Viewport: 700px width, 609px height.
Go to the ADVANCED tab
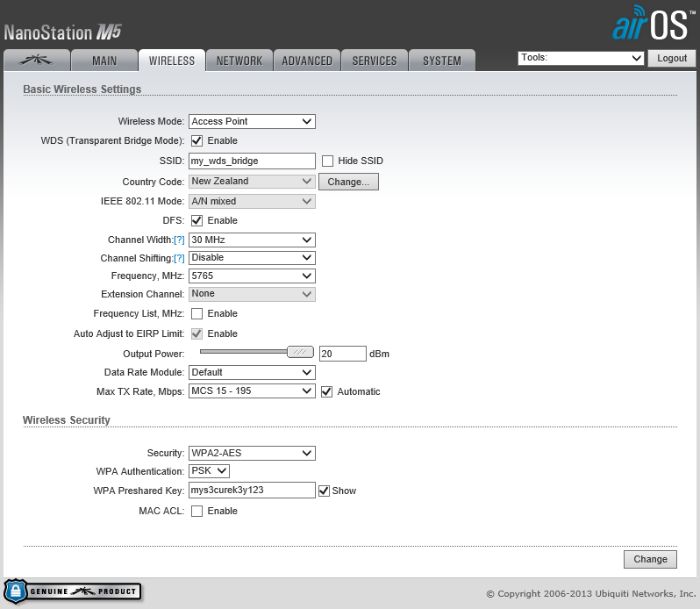(307, 61)
